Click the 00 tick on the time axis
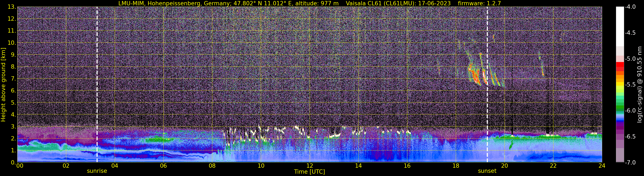The width and height of the screenshot is (644, 176). coord(19,166)
